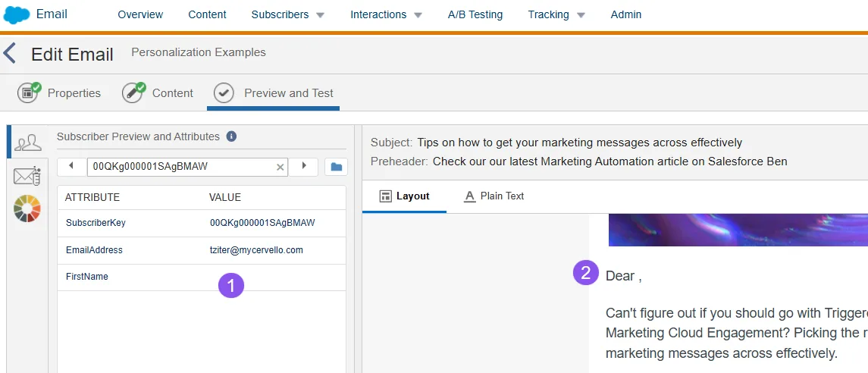
Task: Click the Content step pencil icon
Action: pos(133,92)
